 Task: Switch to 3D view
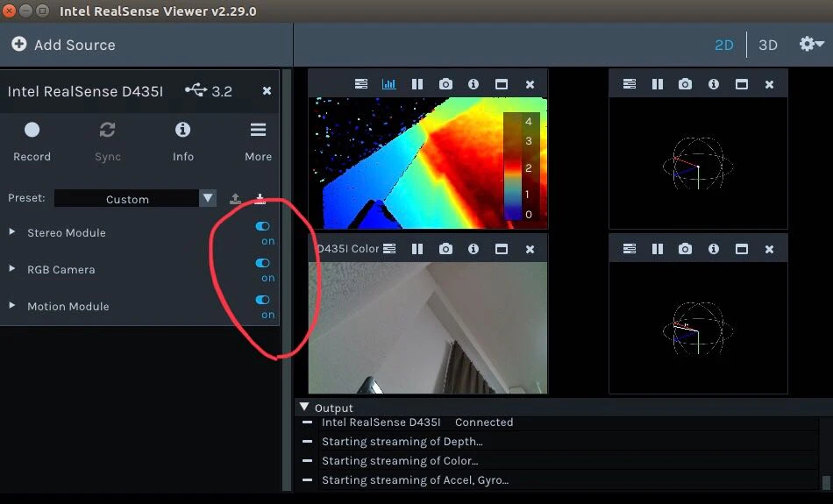767,46
